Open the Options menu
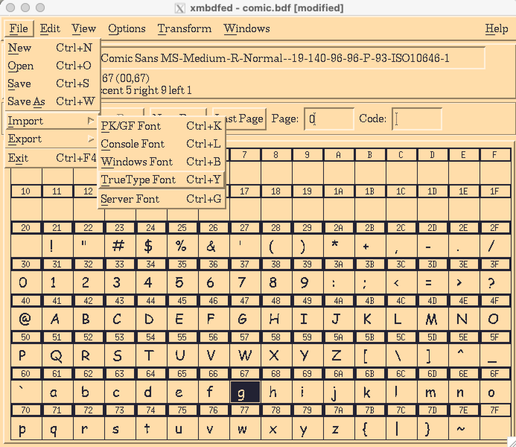Viewport: 516px width, 447px height. click(127, 29)
